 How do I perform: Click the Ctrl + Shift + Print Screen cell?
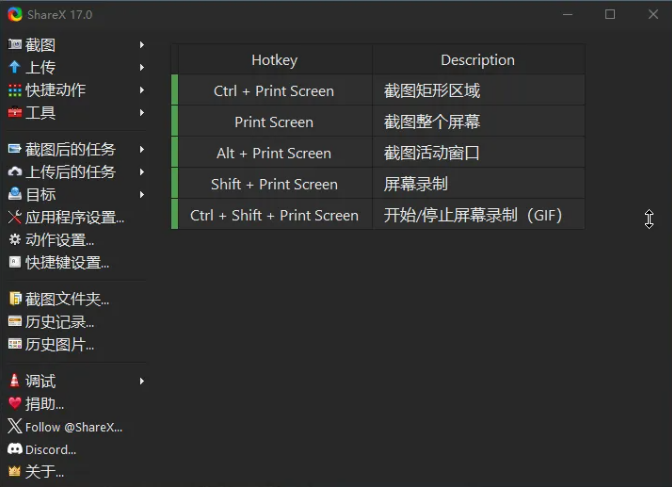[x=275, y=215]
